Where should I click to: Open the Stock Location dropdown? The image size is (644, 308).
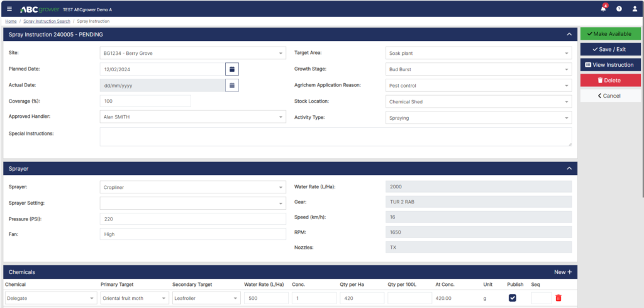(479, 101)
